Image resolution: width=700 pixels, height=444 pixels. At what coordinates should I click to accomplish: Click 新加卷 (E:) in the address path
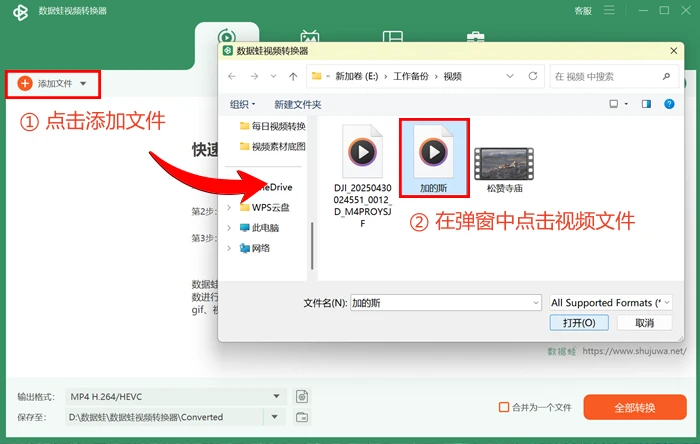pyautogui.click(x=357, y=76)
